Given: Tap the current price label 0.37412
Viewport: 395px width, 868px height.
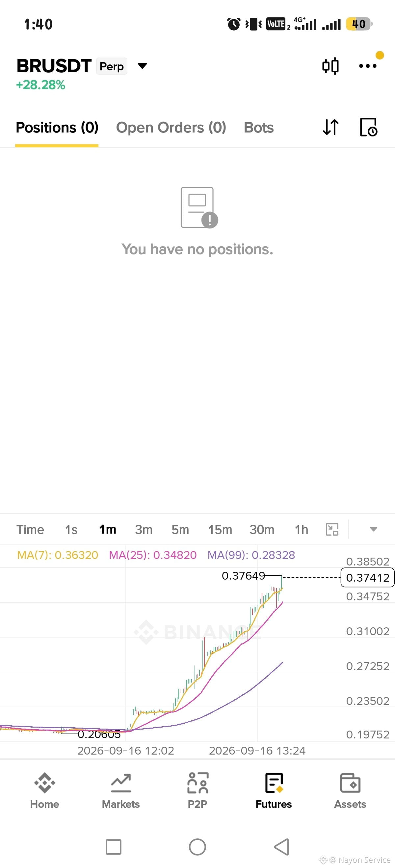Looking at the screenshot, I should coord(367,578).
